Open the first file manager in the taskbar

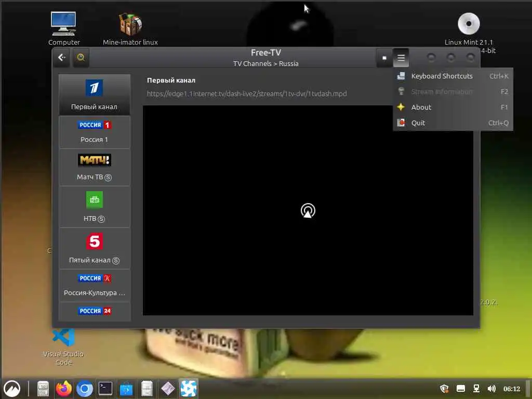pyautogui.click(x=43, y=389)
